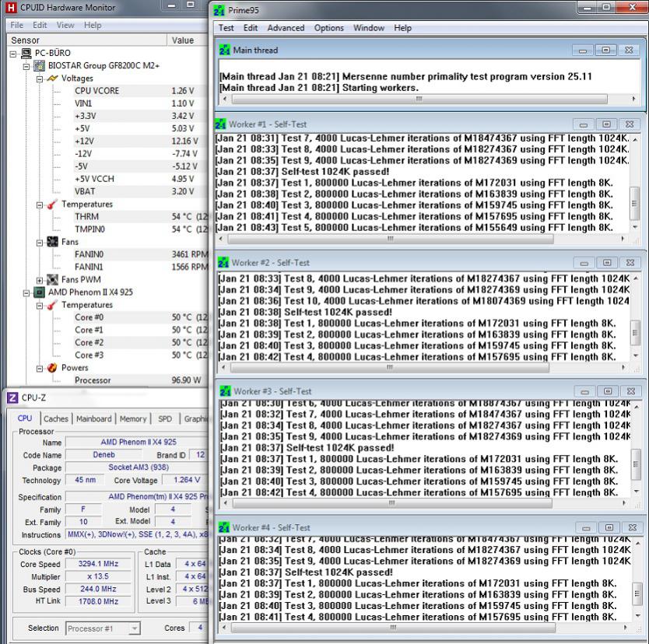
Task: Open Hardware Monitor Help menu
Action: click(x=93, y=25)
